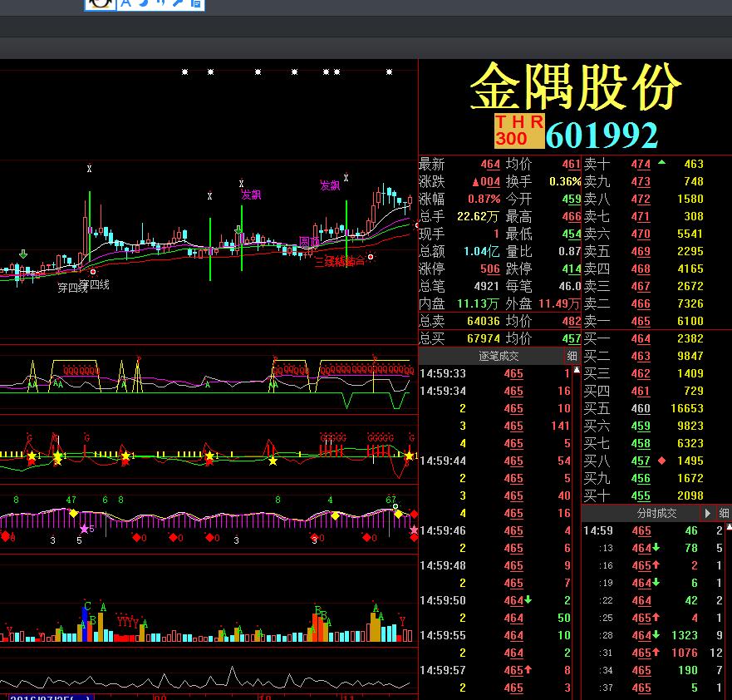Click the :31 row with 1076 volume
Image resolution: width=732 pixels, height=700 pixels.
[654, 653]
